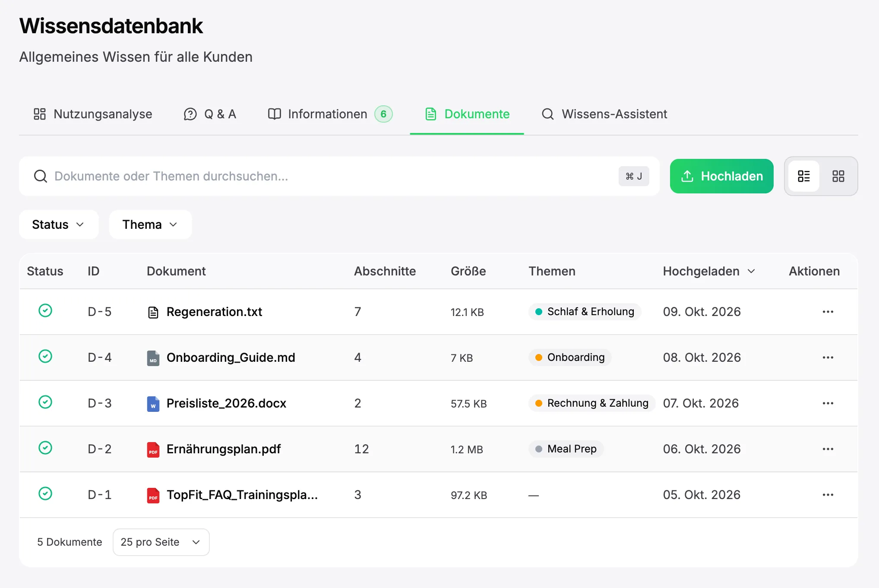The width and height of the screenshot is (879, 588).
Task: Click the PDF icon of TopFit_FAQ document
Action: (153, 495)
